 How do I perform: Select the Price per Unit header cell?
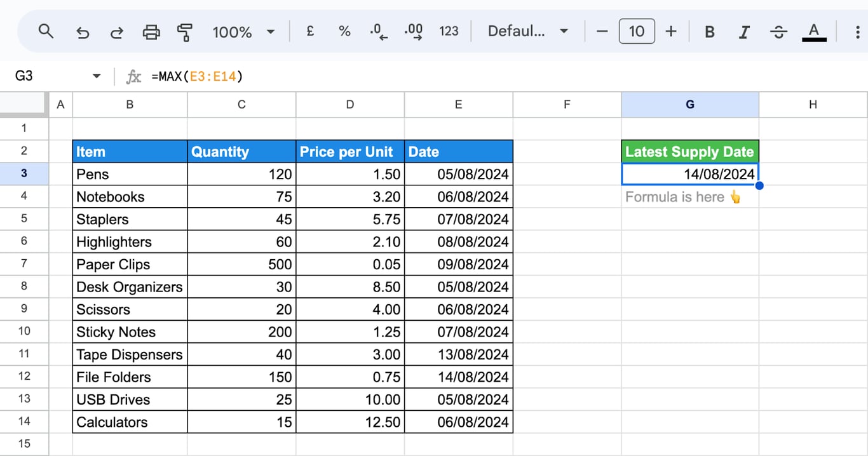(350, 151)
